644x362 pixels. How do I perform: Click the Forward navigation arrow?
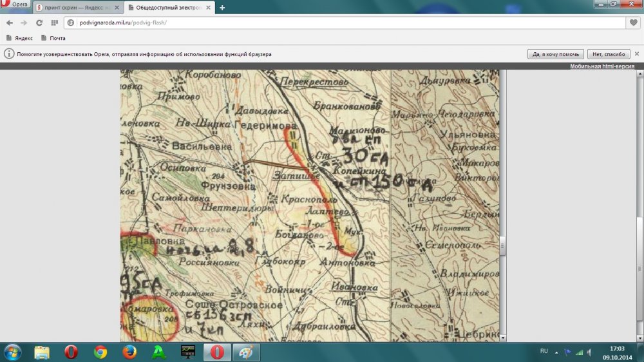24,23
